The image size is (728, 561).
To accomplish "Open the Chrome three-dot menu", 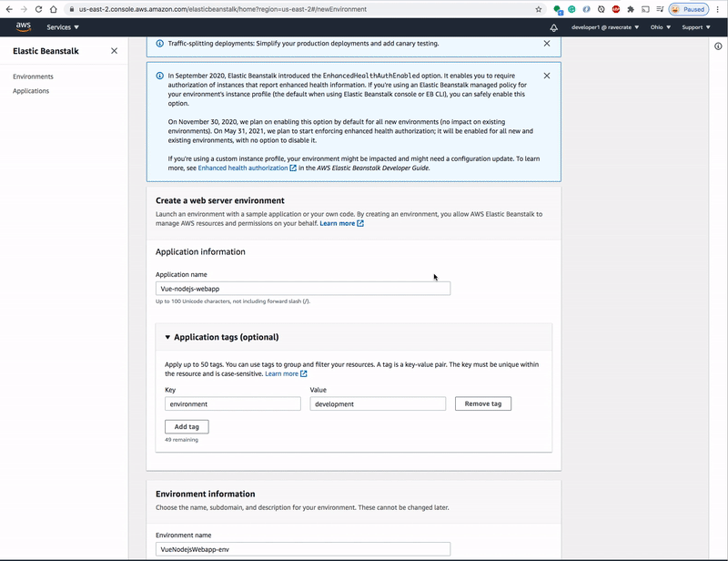I will (718, 9).
